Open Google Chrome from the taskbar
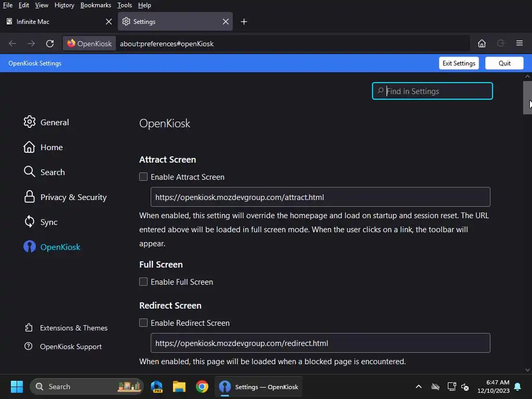 (202, 387)
